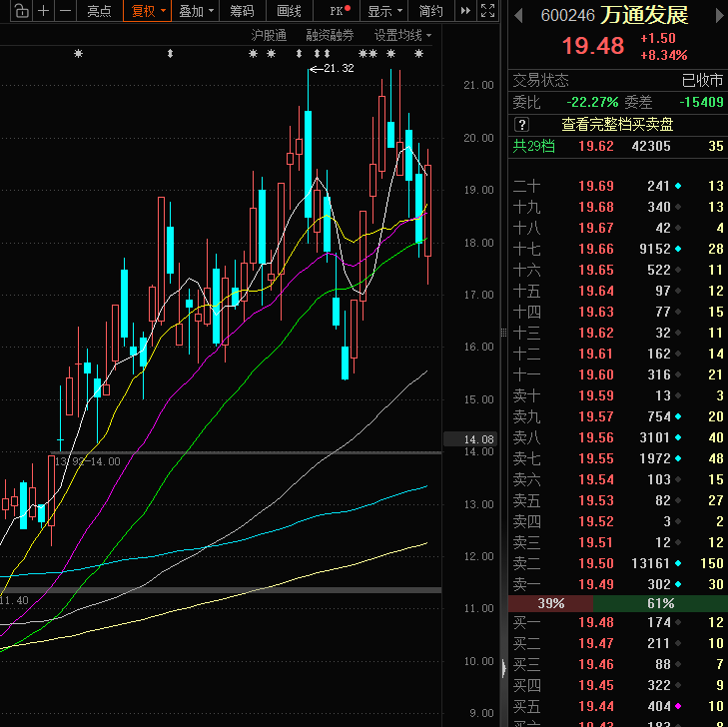Zoom in the chart with plus button
Viewport: 728px width, 727px height.
point(43,11)
